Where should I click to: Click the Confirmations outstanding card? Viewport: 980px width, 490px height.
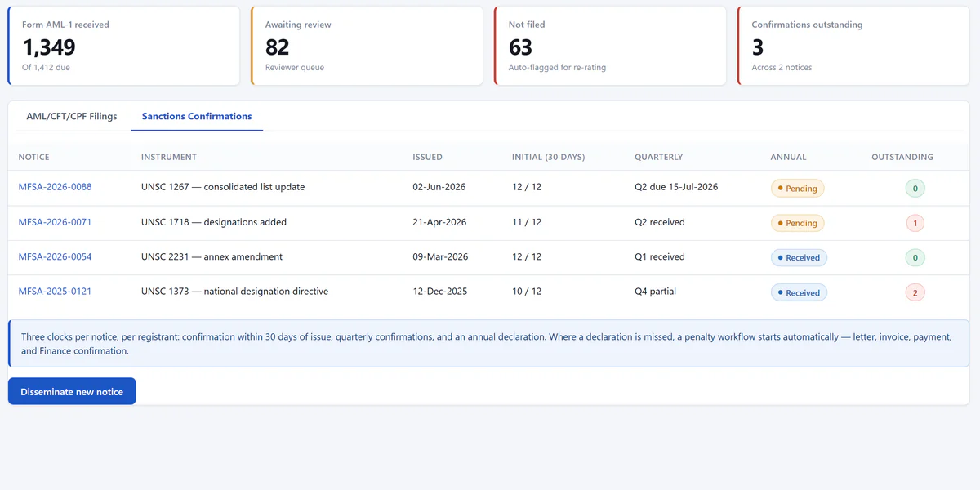pyautogui.click(x=853, y=46)
